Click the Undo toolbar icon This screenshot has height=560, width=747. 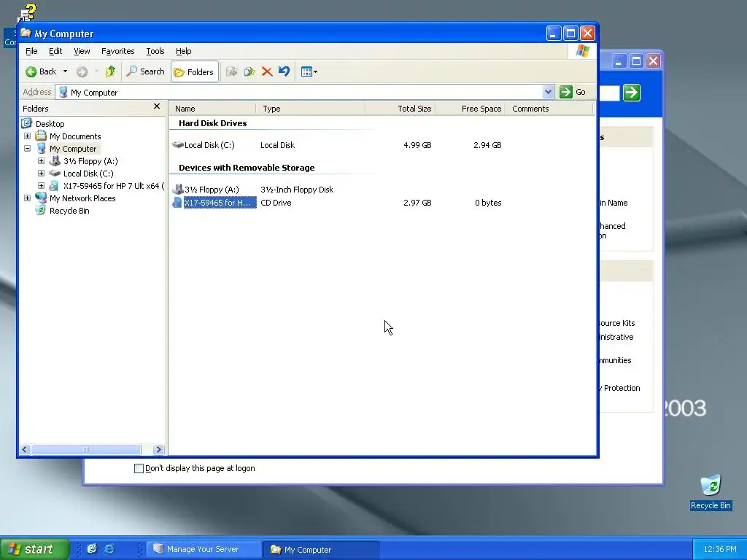(x=284, y=72)
